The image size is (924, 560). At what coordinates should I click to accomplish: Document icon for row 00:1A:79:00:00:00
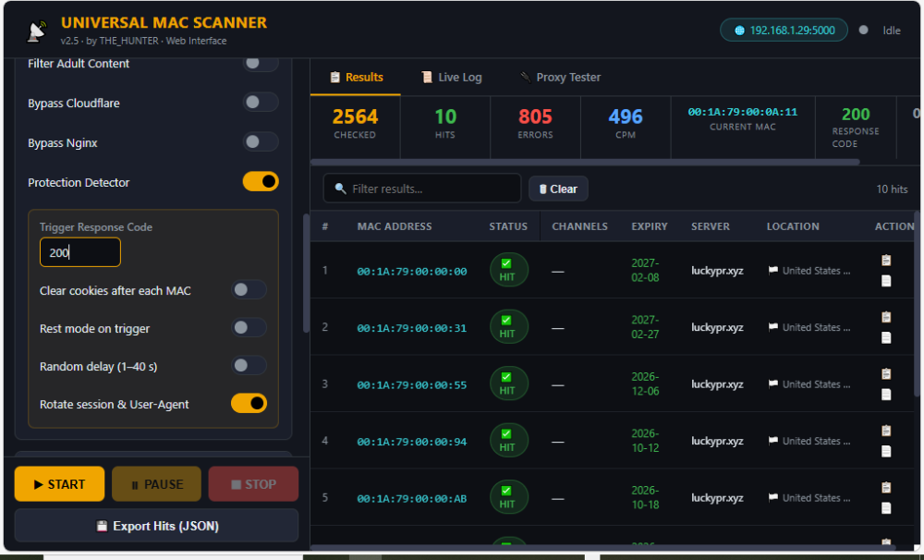click(886, 281)
